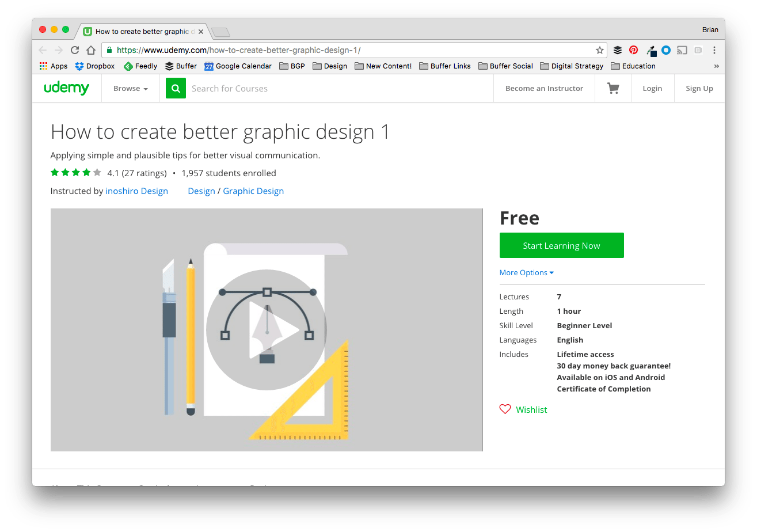This screenshot has width=757, height=532.
Task: Open the Dropbox bookmark
Action: tap(94, 66)
